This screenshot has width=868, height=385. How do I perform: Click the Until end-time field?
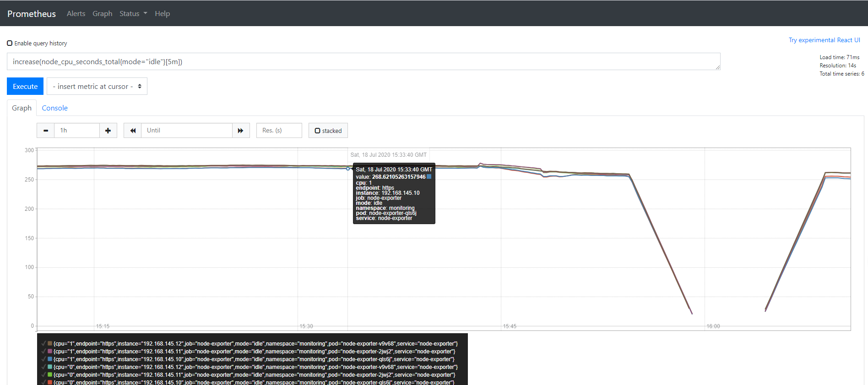coord(187,131)
